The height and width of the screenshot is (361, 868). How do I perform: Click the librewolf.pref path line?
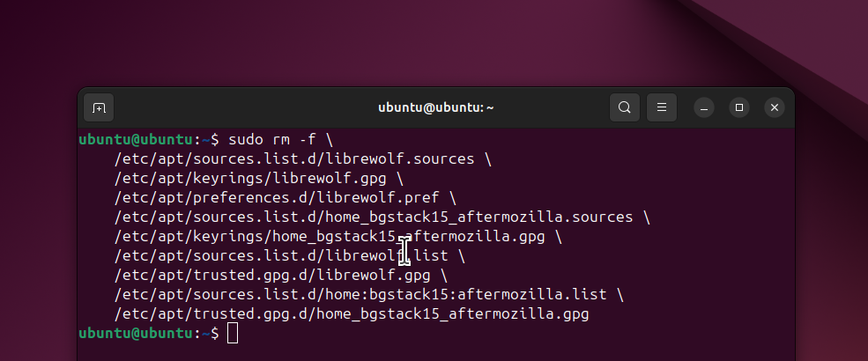286,198
